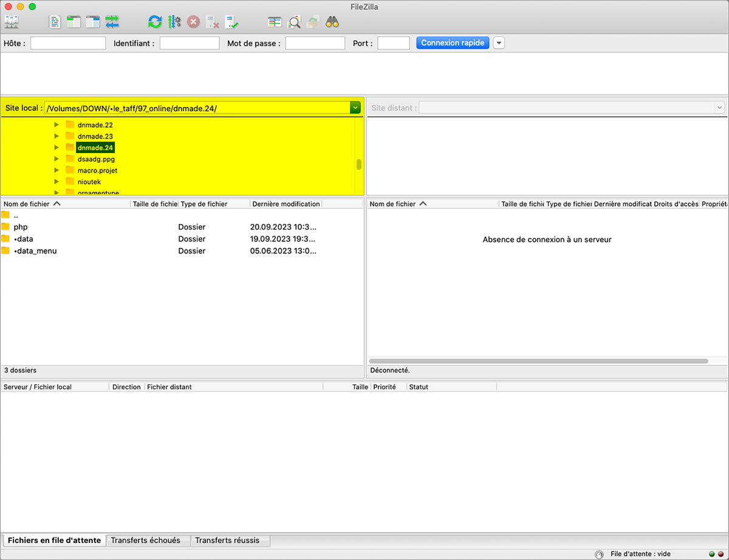
Task: Toggle the message log display icon
Action: (x=55, y=22)
